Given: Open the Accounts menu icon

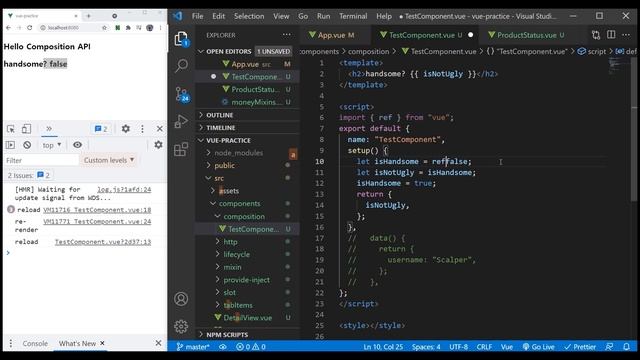Looking at the screenshot, I should click(181, 299).
